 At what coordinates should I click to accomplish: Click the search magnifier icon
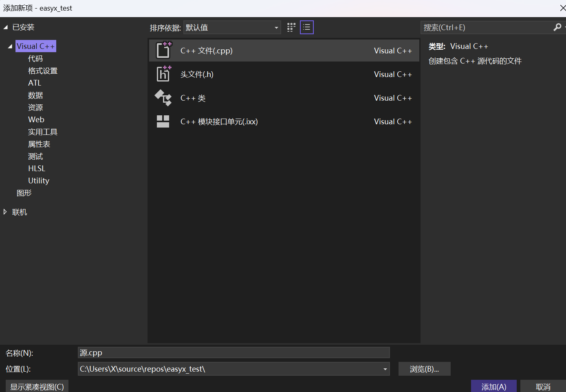[557, 27]
